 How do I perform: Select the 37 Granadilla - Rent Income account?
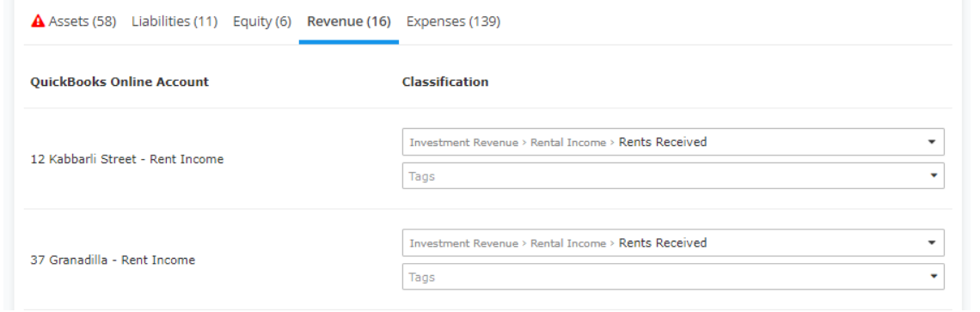coord(113,260)
